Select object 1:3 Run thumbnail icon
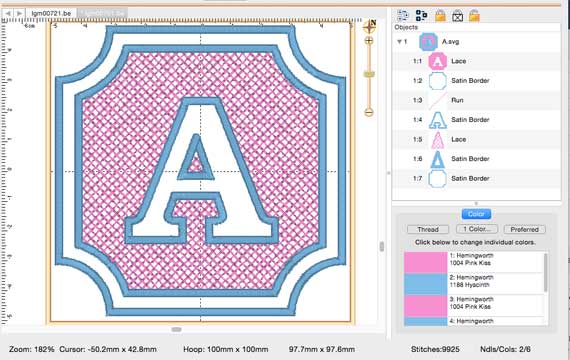 pos(438,100)
